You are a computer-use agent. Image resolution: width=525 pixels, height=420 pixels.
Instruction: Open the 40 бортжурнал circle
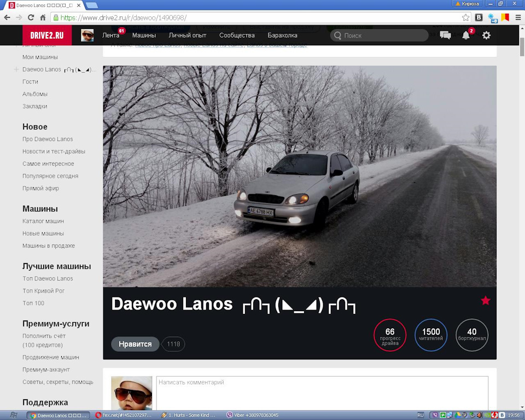pyautogui.click(x=472, y=335)
